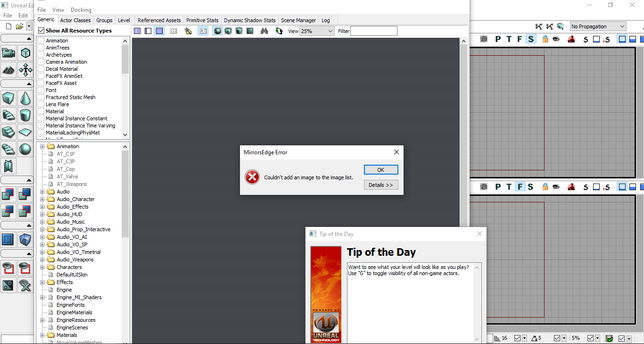Screen dimensions: 644x344
Task: Use cube preview primitive for thumbnails
Action: tap(228, 31)
